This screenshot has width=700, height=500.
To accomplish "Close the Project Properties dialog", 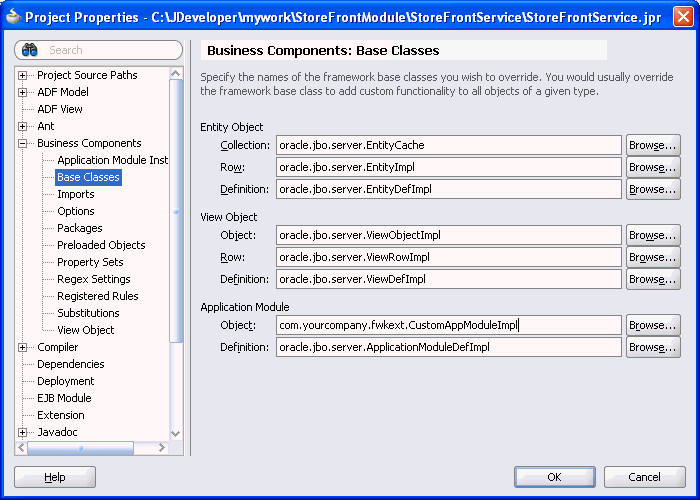I will pos(683,17).
